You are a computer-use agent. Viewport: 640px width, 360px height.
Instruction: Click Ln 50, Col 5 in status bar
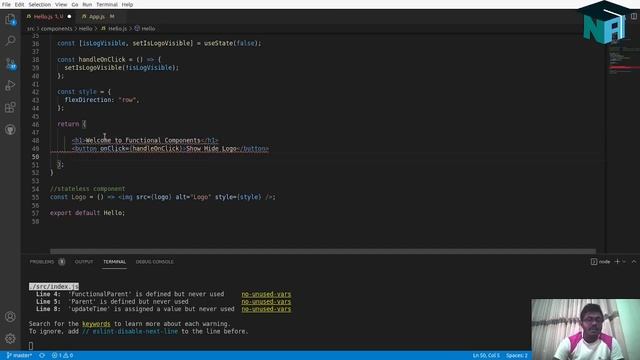tap(486, 356)
